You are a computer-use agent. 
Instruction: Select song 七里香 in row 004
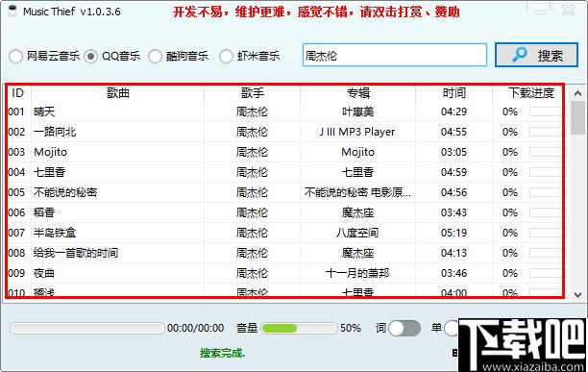click(x=50, y=172)
